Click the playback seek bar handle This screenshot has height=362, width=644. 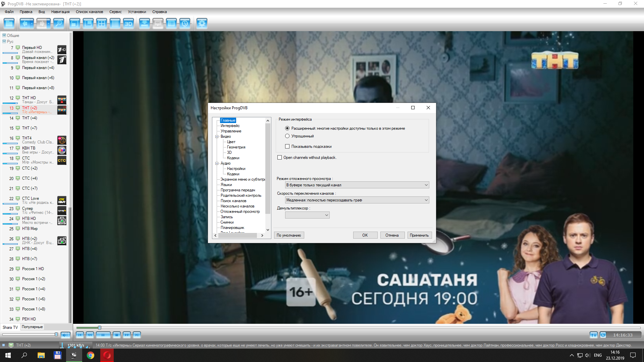tap(99, 327)
